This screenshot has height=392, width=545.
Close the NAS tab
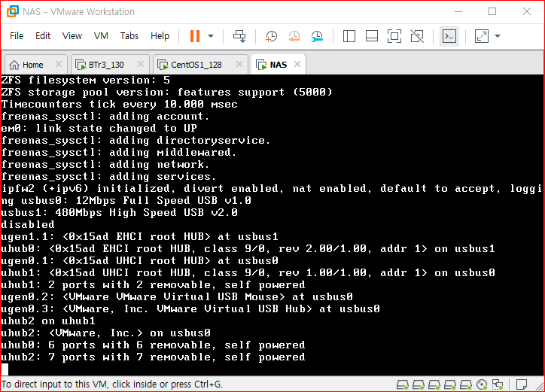coord(297,64)
